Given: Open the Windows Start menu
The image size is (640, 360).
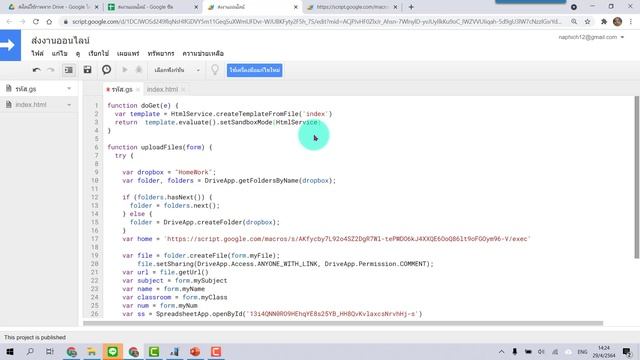Looking at the screenshot, I should (9, 351).
